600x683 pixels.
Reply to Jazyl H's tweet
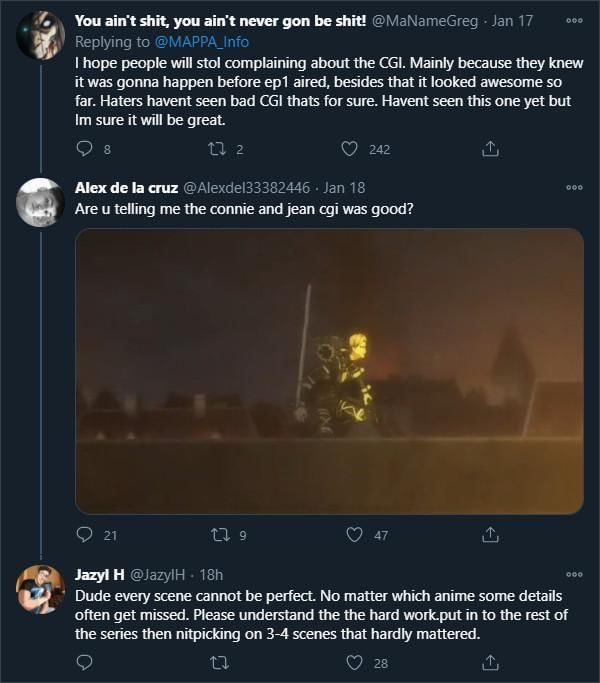point(84,662)
